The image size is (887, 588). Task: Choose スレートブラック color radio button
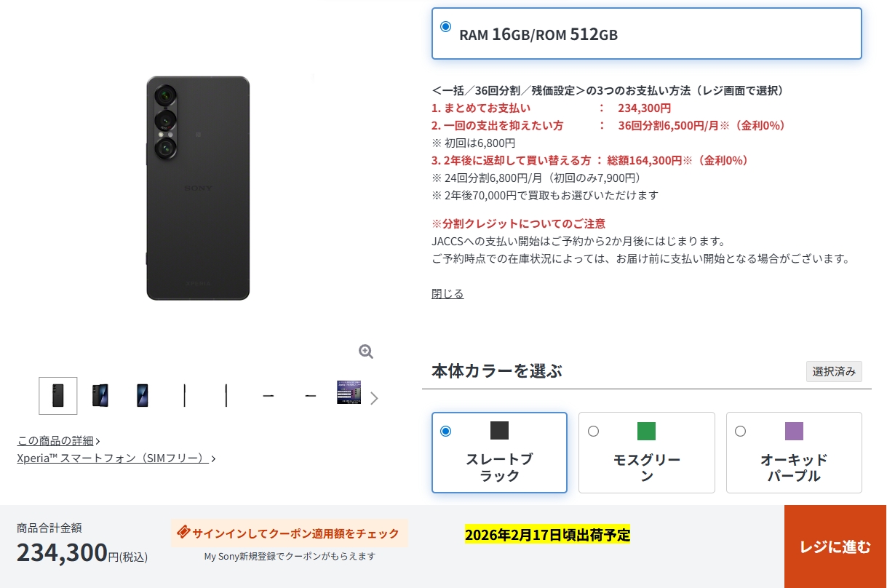pos(445,431)
